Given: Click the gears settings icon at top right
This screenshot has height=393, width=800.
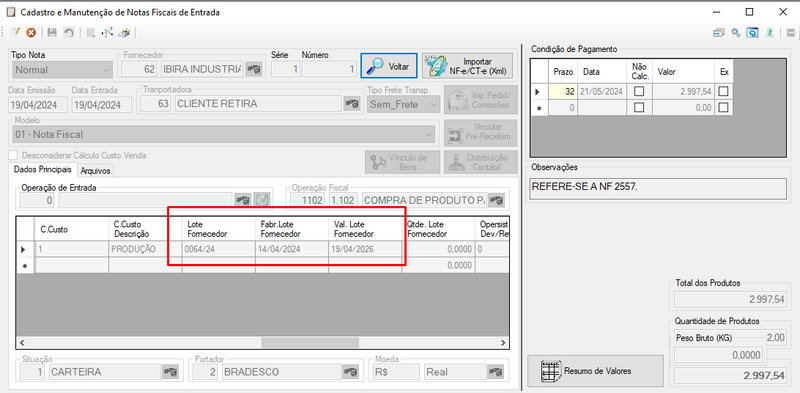Looking at the screenshot, I should [736, 33].
